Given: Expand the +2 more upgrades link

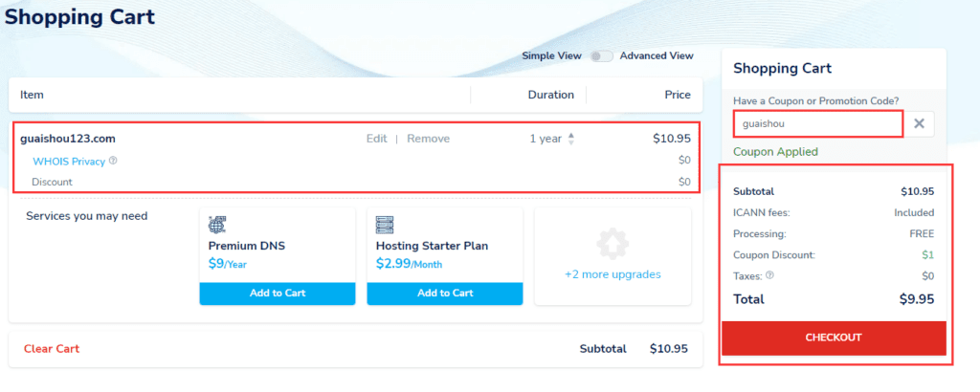Looking at the screenshot, I should point(612,274).
